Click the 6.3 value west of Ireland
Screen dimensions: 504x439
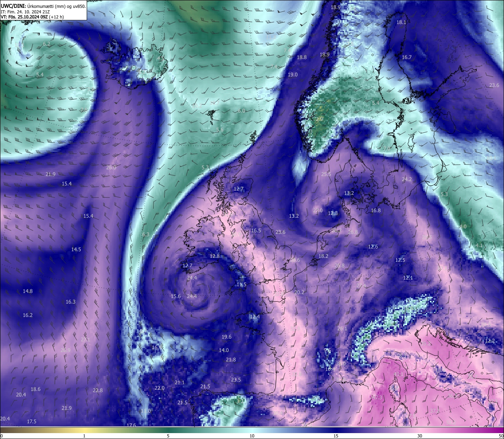(x=145, y=234)
